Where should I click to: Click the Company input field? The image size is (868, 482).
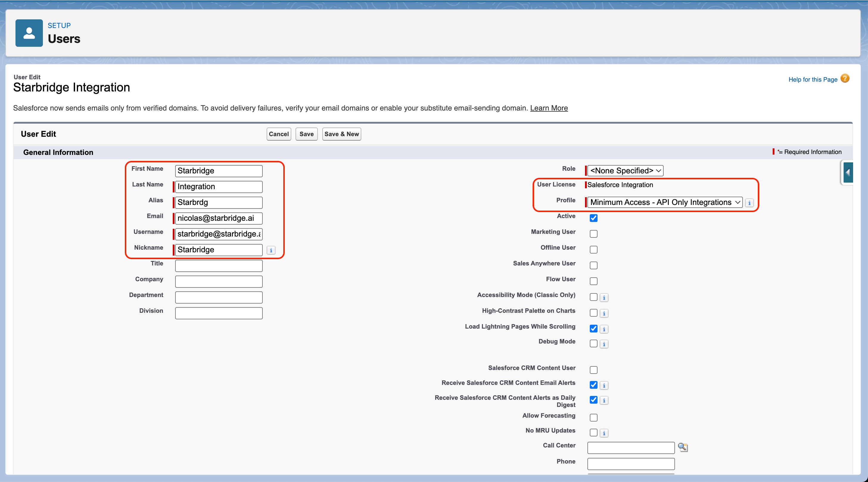[219, 282]
